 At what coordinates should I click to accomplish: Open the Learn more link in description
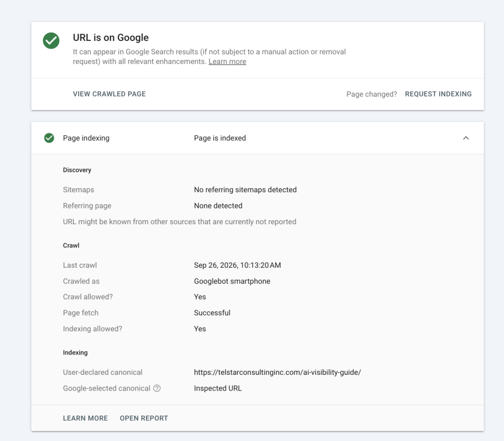pyautogui.click(x=227, y=61)
